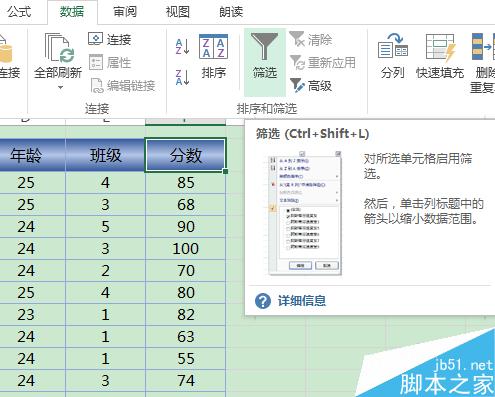The image size is (495, 397).
Task: Click the 全部刷新 refresh icon
Action: pyautogui.click(x=59, y=48)
